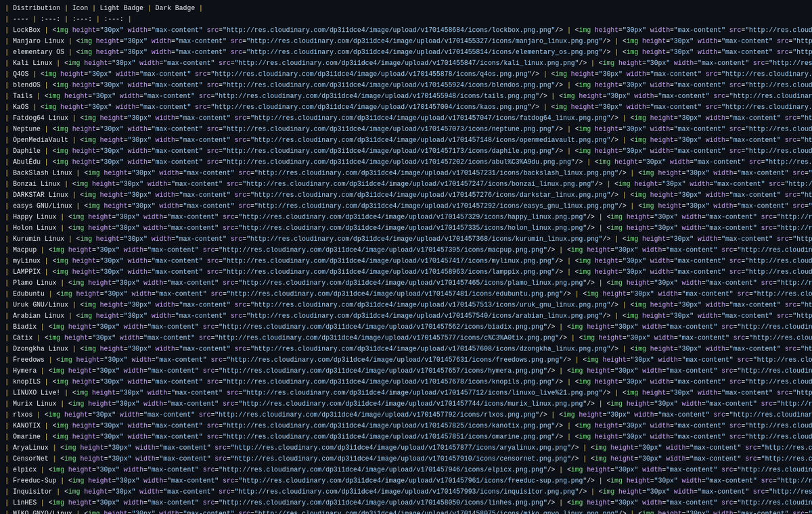Click the 'Plamo Linux' name at row start
This screenshot has height=514, width=812.
pyautogui.click(x=35, y=283)
